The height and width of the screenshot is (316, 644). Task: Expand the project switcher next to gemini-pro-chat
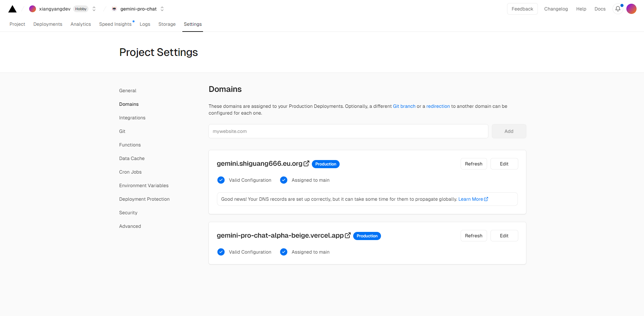pos(162,9)
